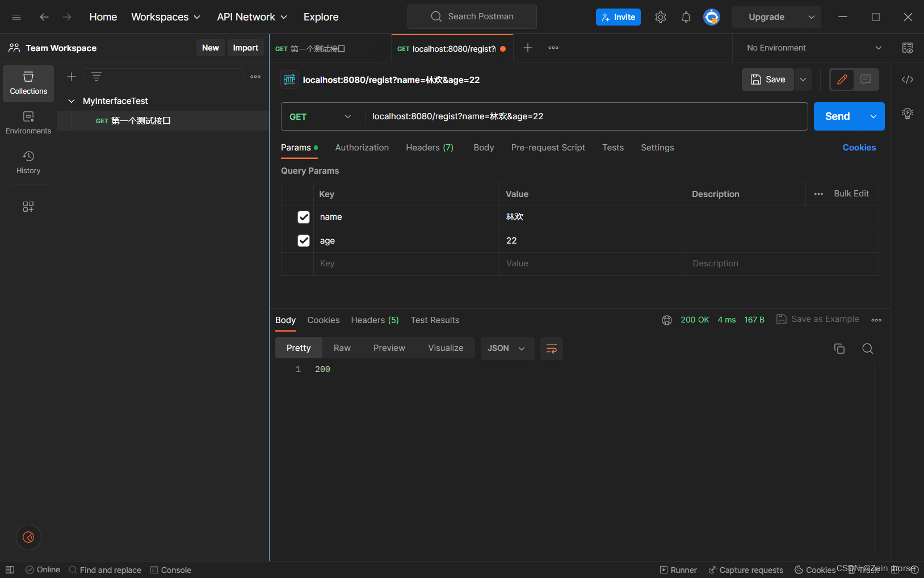Viewport: 924px width, 578px height.
Task: Switch to the request Body tab
Action: tap(484, 148)
